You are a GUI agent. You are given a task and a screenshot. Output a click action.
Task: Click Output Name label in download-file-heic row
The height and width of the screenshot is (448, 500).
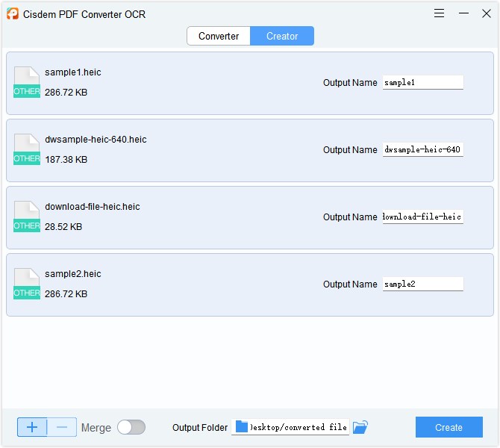(x=350, y=217)
